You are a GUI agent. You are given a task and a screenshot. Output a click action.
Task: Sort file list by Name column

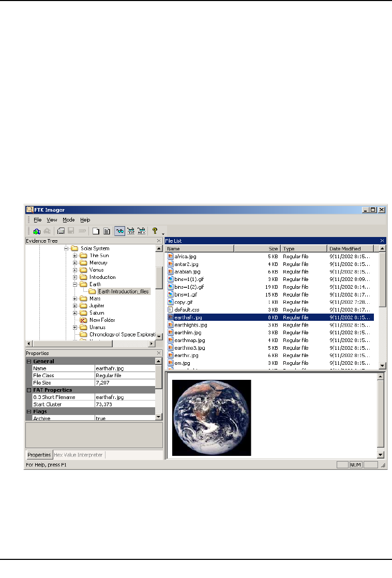point(199,248)
